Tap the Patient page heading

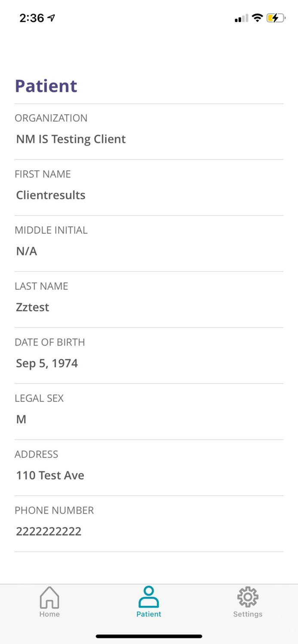pyautogui.click(x=46, y=85)
